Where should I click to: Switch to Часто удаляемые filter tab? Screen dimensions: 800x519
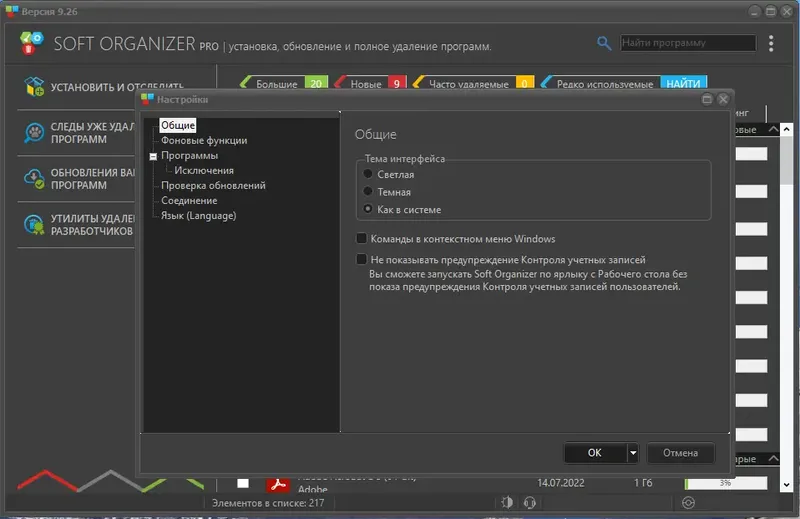click(473, 83)
